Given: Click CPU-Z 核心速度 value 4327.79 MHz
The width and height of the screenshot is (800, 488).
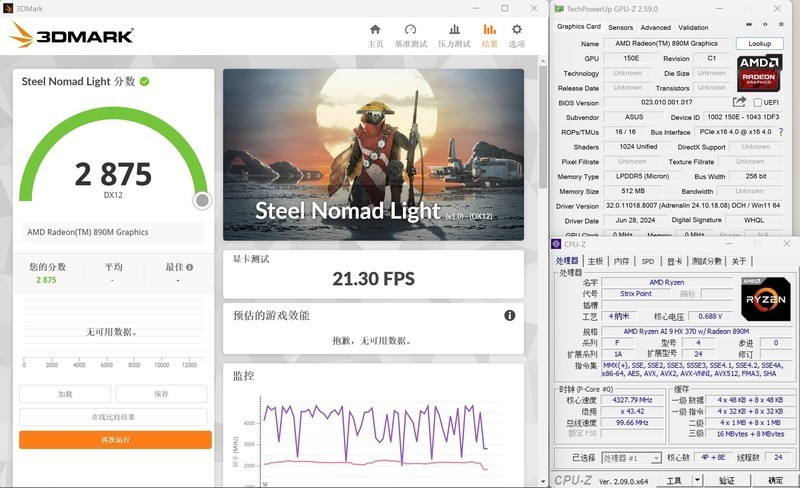Looking at the screenshot, I should [633, 400].
